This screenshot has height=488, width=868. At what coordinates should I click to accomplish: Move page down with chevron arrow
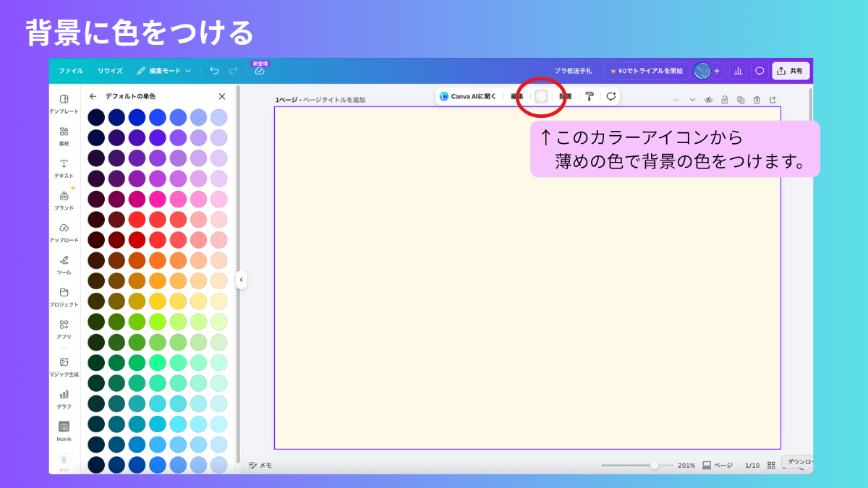[x=692, y=100]
